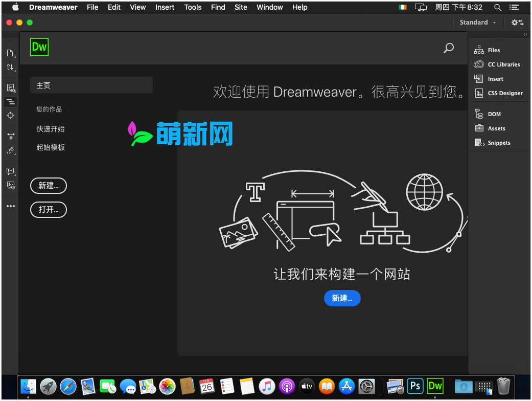The width and height of the screenshot is (532, 401).
Task: Click the search magnifier icon on start screen
Action: point(448,48)
